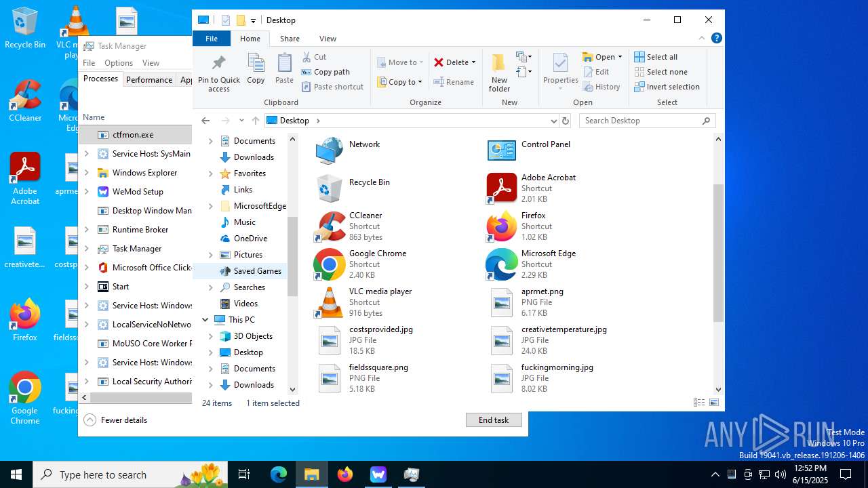This screenshot has width=868, height=488.
Task: Open address bar history dropdown
Action: pos(553,121)
